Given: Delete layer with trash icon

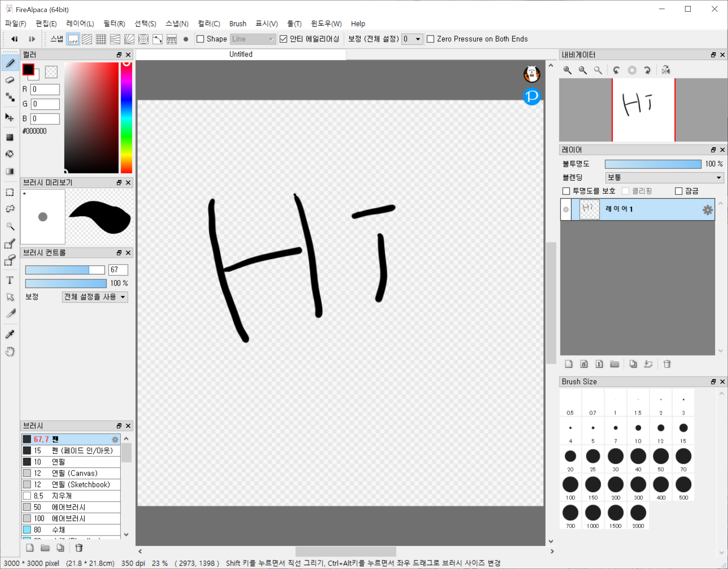Looking at the screenshot, I should [x=667, y=364].
